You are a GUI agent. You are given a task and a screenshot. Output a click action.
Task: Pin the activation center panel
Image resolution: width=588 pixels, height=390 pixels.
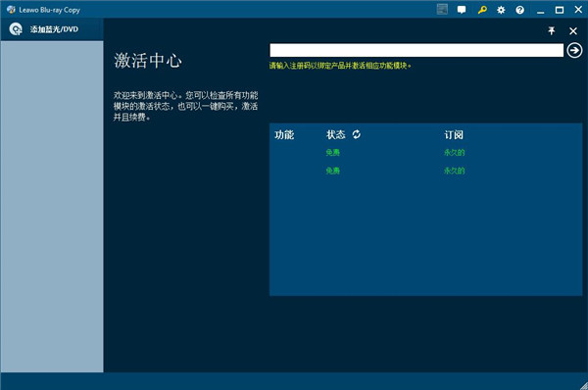pyautogui.click(x=551, y=30)
